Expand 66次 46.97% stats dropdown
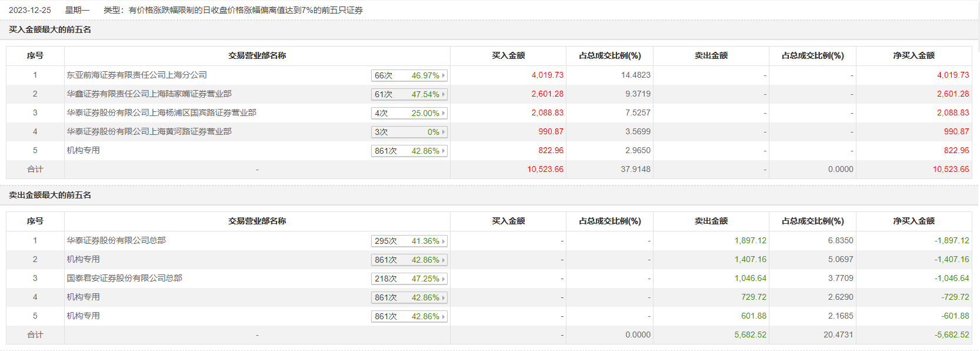Screen dimensions: 980x351 [409, 75]
